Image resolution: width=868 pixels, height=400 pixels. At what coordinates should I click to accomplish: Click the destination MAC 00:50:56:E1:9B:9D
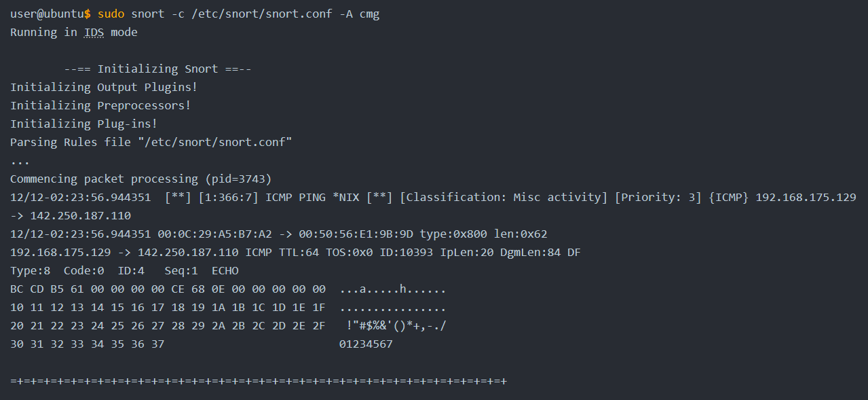point(356,234)
